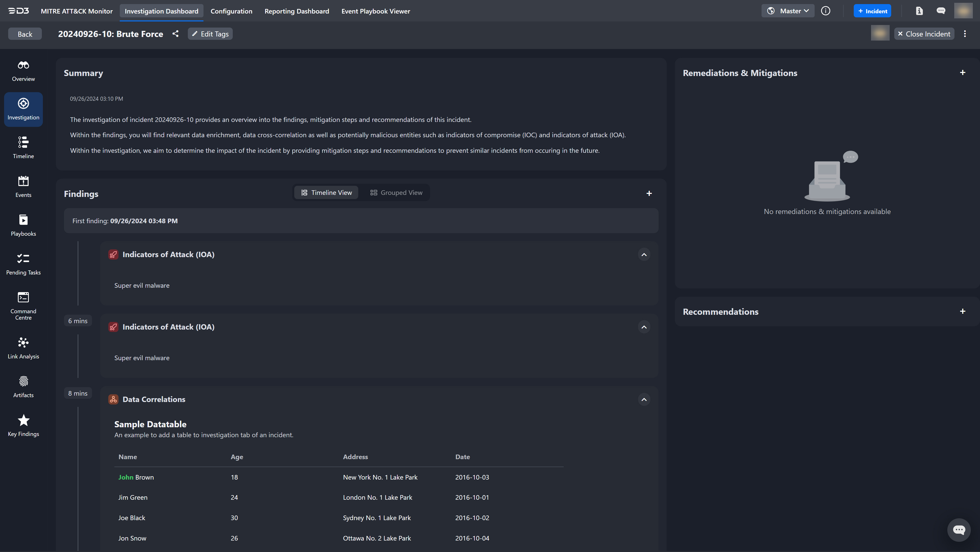
Task: Open the Reporting Dashboard tab
Action: [297, 11]
